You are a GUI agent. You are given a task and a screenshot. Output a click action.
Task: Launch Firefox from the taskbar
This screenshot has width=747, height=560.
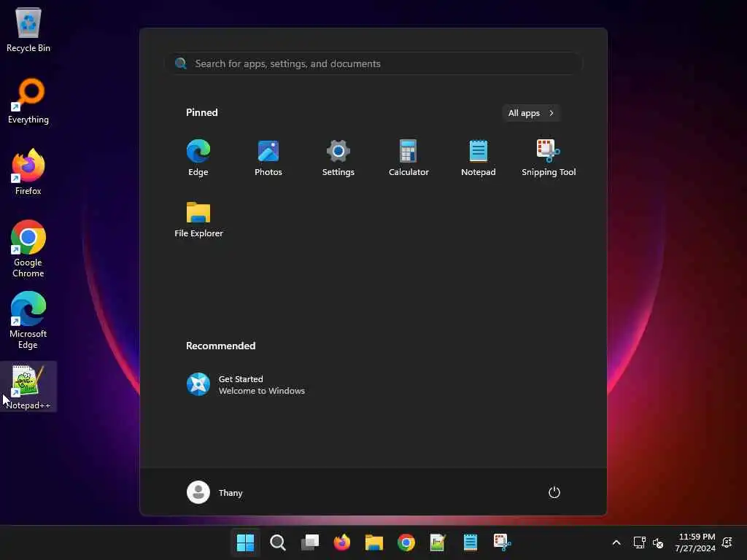pyautogui.click(x=341, y=542)
